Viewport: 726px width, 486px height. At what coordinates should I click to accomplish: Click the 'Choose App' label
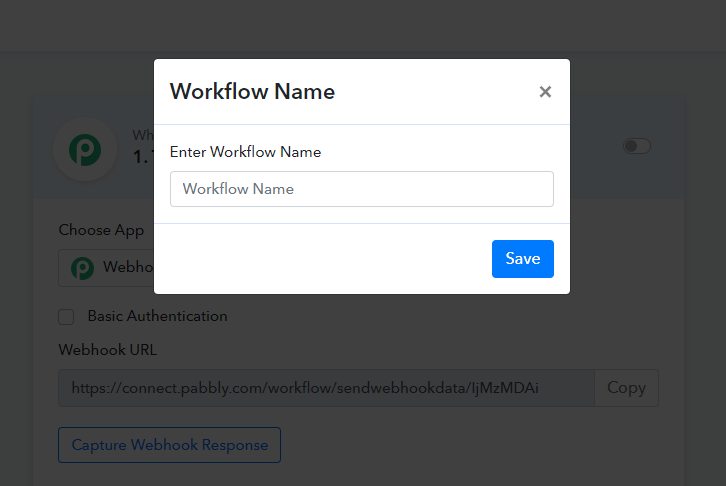point(101,230)
